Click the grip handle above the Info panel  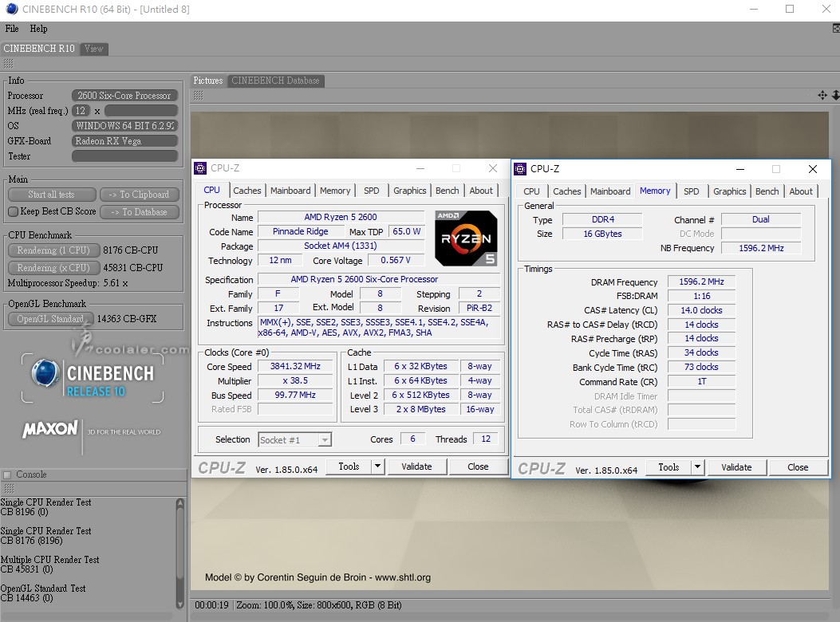pos(9,64)
